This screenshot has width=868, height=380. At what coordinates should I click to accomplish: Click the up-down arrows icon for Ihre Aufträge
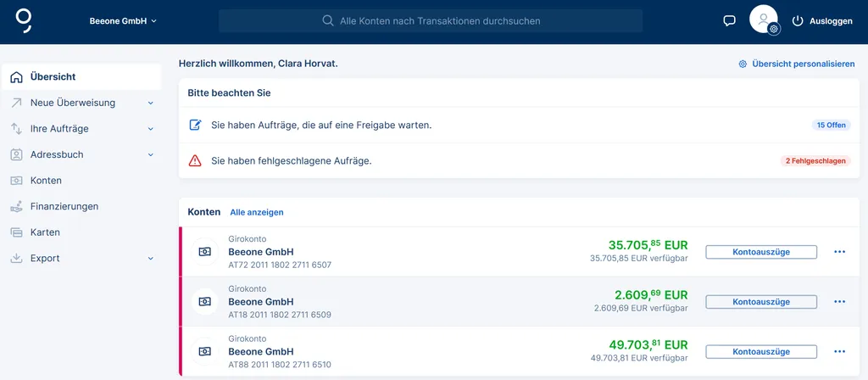[17, 129]
